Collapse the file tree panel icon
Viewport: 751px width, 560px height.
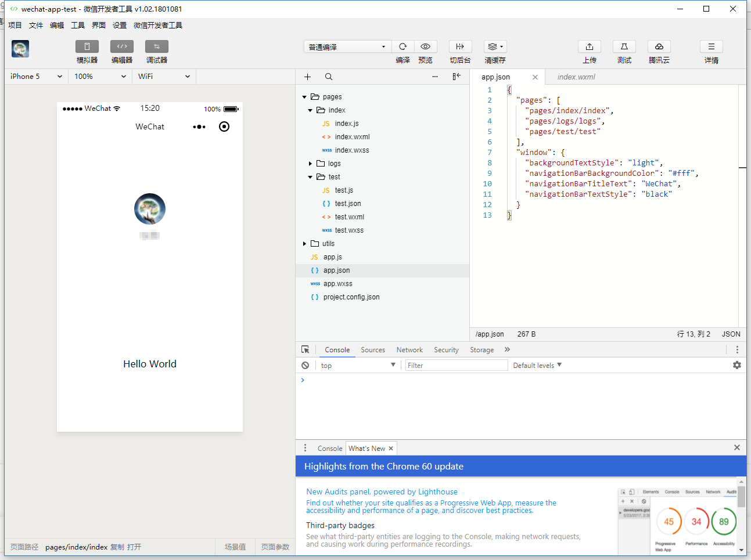coord(457,77)
